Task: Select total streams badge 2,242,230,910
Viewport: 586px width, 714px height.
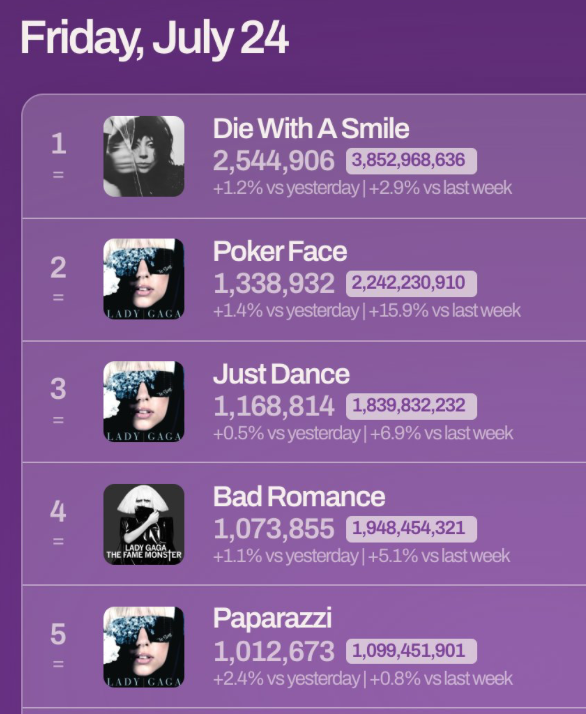Action: [411, 283]
